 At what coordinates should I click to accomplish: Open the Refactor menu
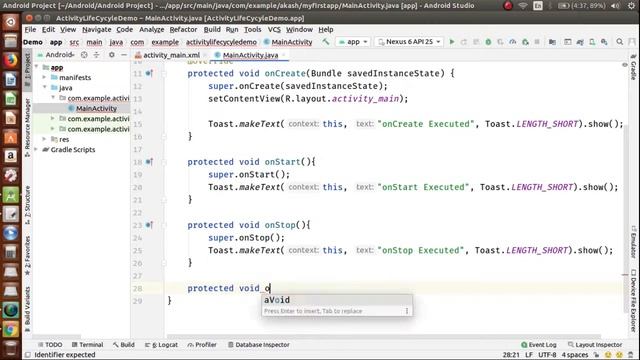(183, 29)
